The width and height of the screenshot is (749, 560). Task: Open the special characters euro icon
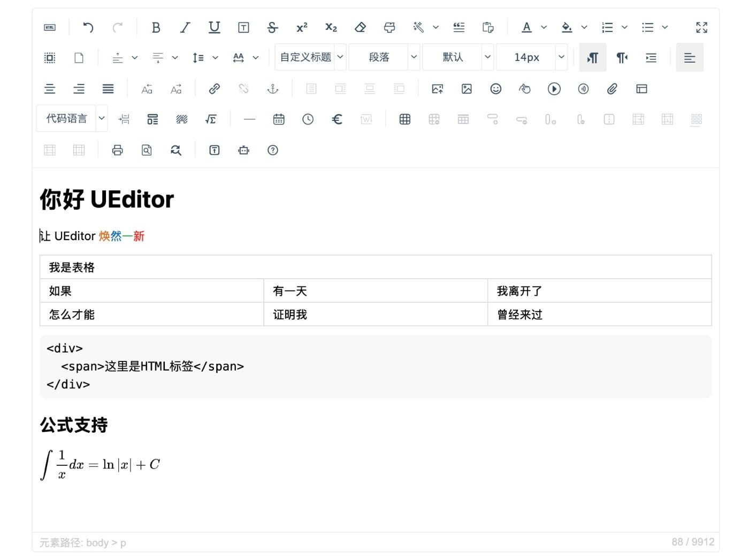pos(337,119)
